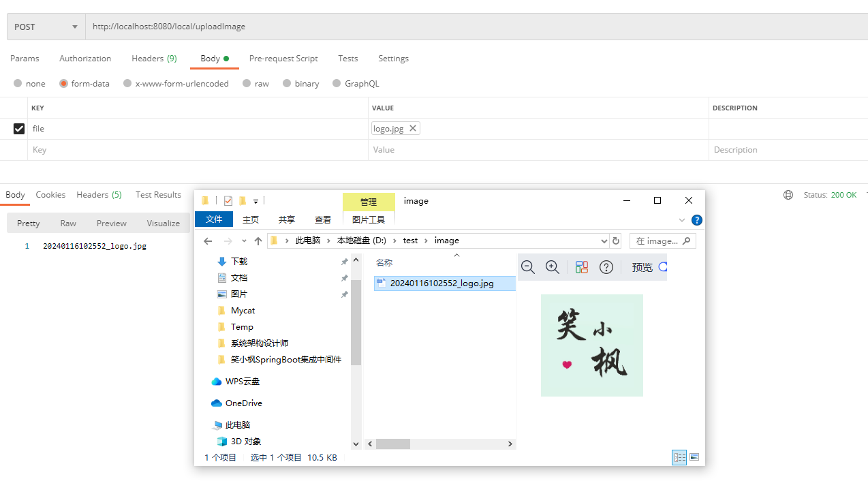
Task: Open the request Settings tab
Action: [x=394, y=59]
